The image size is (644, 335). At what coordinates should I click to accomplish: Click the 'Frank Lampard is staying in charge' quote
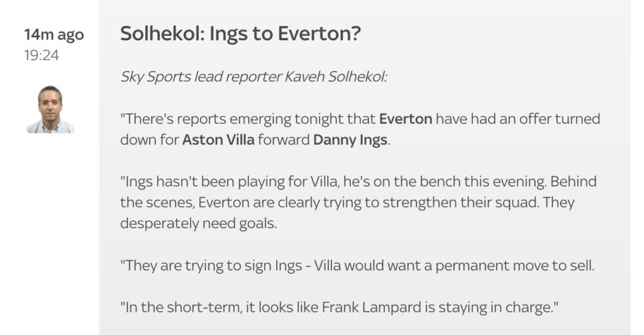pos(437,307)
